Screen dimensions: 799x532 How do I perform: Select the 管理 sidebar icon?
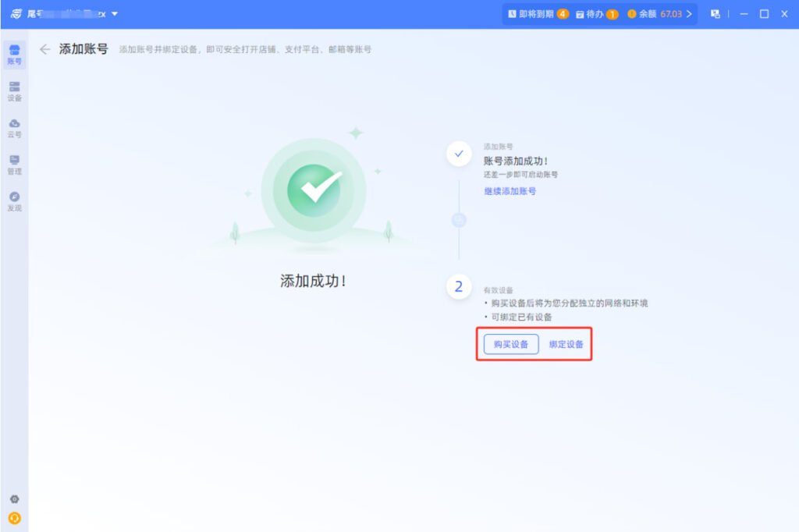tap(14, 165)
